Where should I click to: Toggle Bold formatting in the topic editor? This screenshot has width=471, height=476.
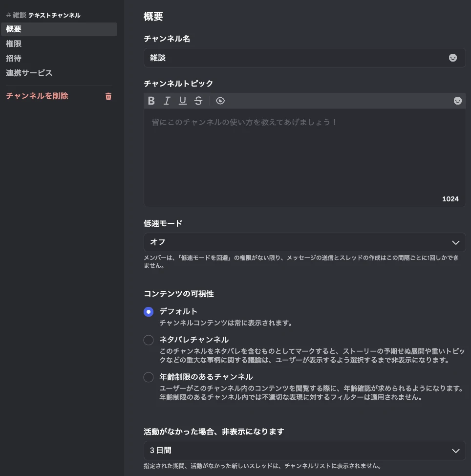(x=151, y=101)
